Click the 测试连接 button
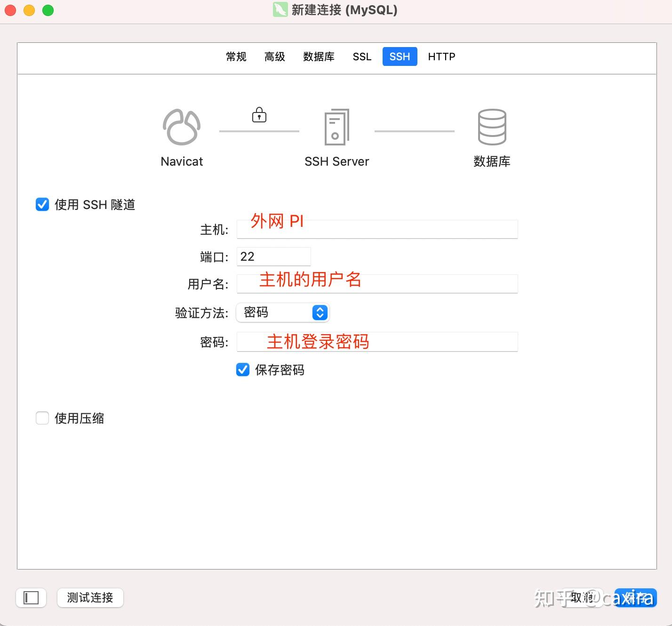 (90, 598)
